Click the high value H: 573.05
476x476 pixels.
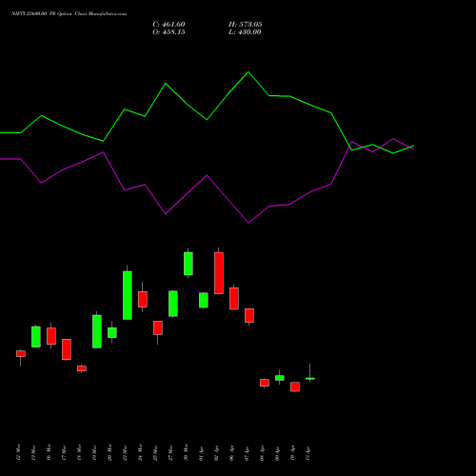246,25
